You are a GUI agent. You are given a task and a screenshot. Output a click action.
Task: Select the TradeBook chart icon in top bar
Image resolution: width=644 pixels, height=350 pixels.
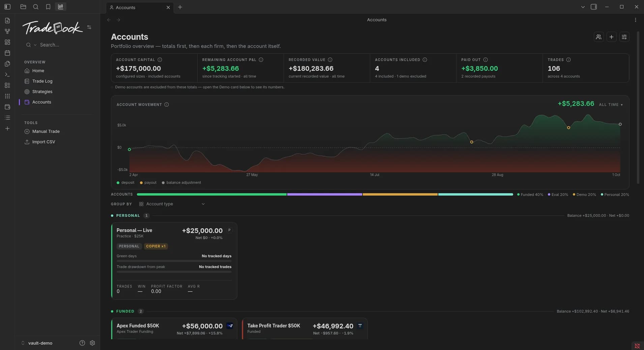(x=61, y=7)
